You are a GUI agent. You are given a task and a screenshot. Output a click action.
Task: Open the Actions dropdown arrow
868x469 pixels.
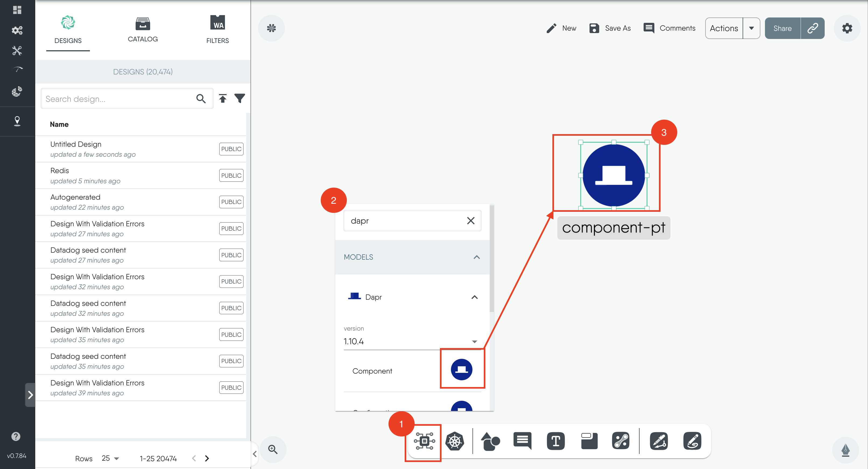[x=752, y=28]
